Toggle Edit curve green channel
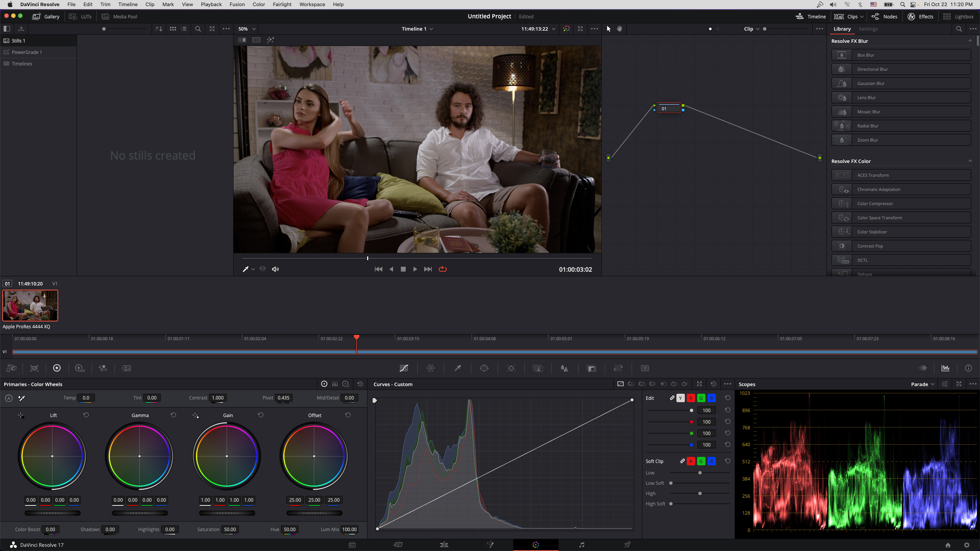This screenshot has width=980, height=551. tap(701, 398)
